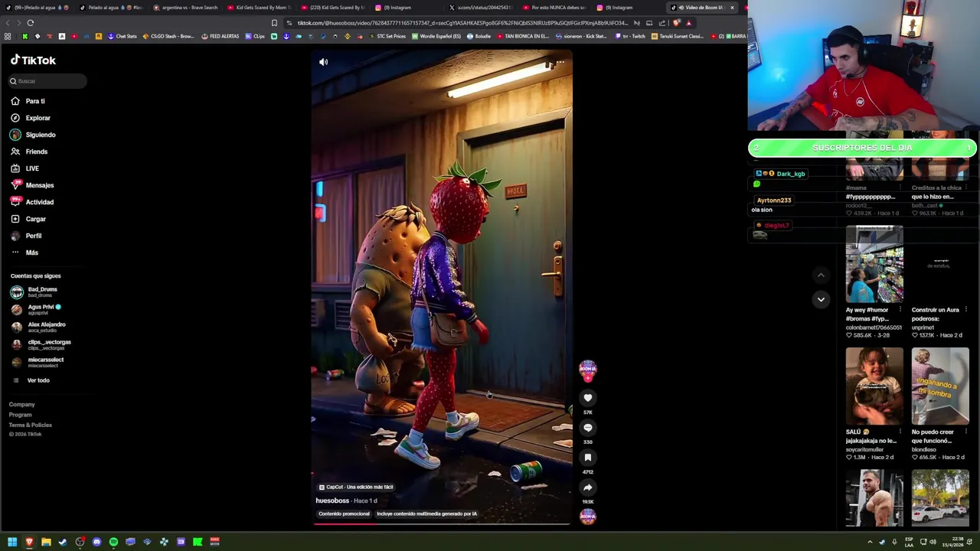Viewport: 980px width, 551px height.
Task: Open followed account Alex Alejandro
Action: 38,327
